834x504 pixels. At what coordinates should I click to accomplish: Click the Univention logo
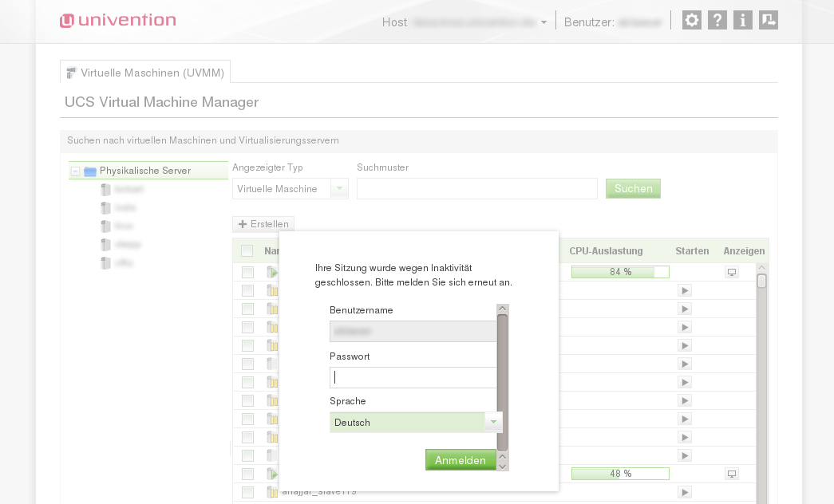tap(118, 21)
